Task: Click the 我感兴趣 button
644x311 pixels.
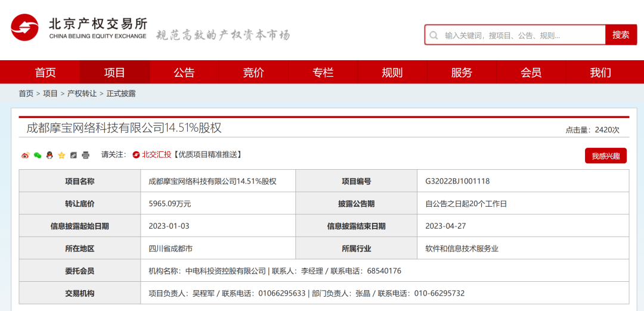Action: pos(605,156)
